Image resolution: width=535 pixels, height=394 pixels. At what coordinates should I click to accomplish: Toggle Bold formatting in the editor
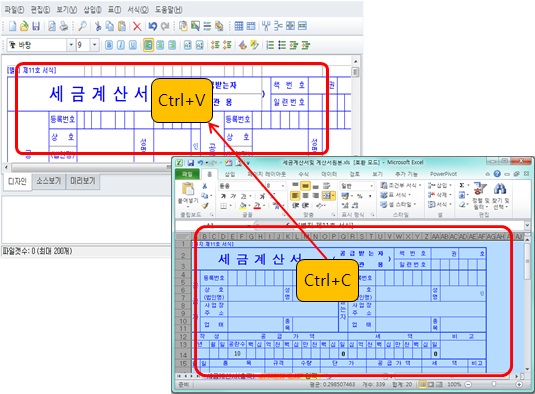(109, 45)
